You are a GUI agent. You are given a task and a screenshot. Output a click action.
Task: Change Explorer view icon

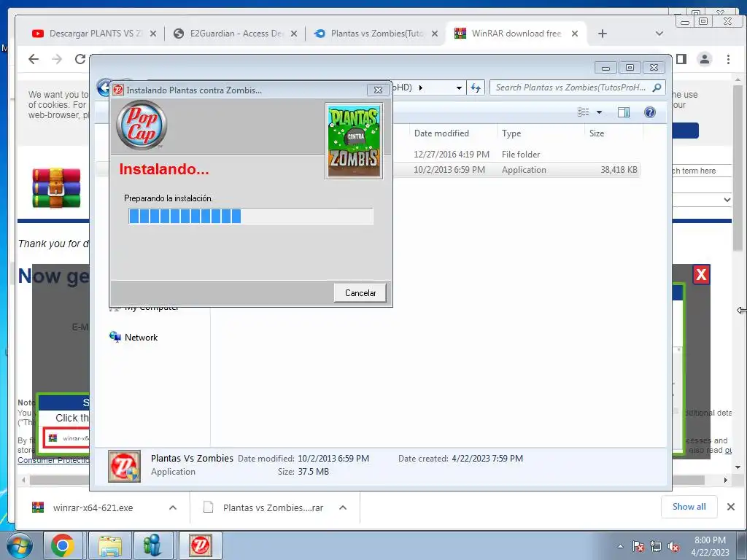coord(583,112)
